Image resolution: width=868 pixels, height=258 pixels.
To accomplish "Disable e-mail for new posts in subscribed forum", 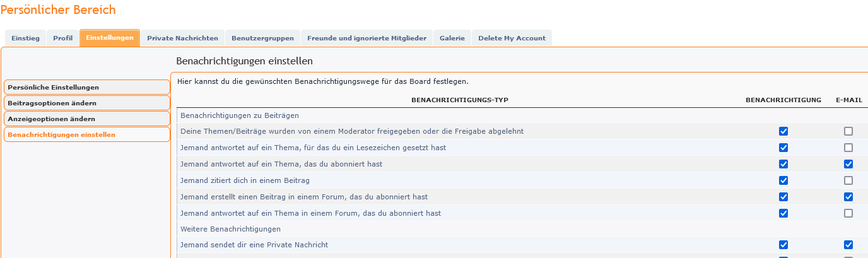I will pos(848,197).
